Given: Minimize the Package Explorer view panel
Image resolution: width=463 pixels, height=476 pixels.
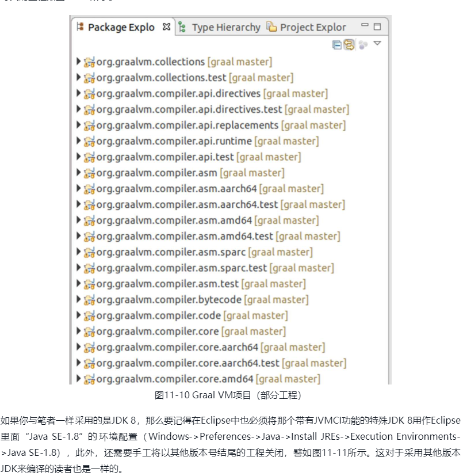Looking at the screenshot, I should [365, 25].
